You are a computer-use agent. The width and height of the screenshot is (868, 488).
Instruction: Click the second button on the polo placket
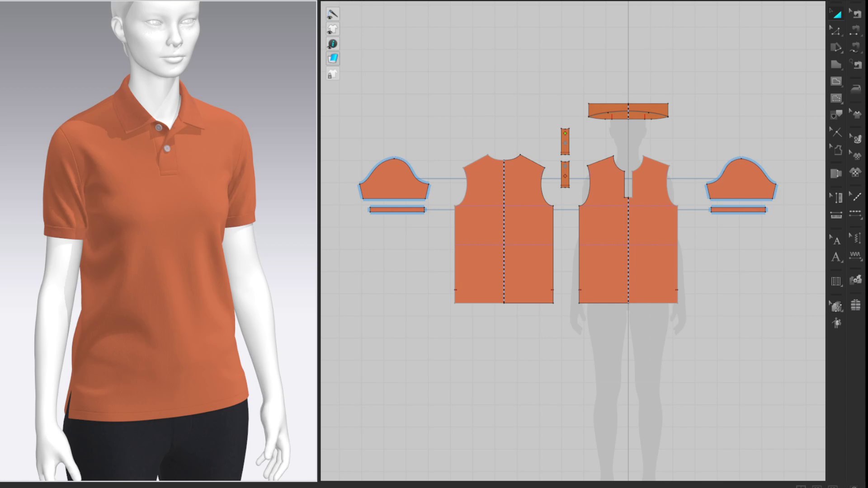[x=167, y=148]
